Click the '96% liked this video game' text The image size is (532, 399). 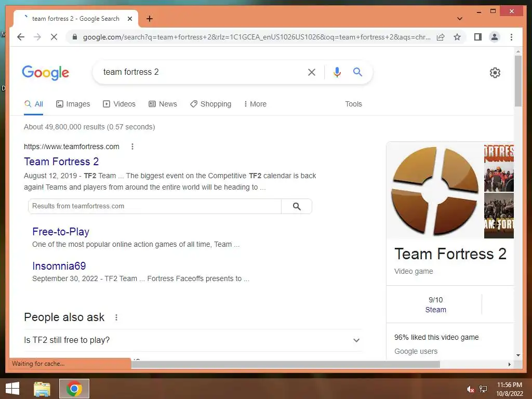pyautogui.click(x=436, y=337)
